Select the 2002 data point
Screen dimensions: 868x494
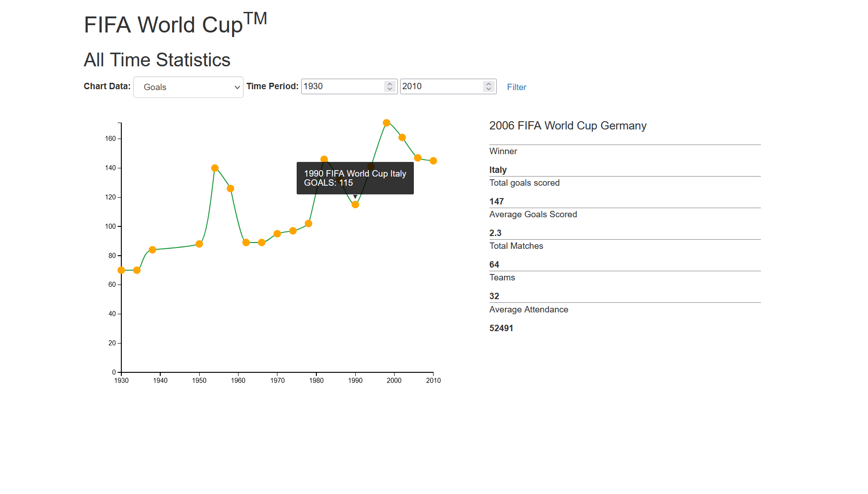coord(402,137)
